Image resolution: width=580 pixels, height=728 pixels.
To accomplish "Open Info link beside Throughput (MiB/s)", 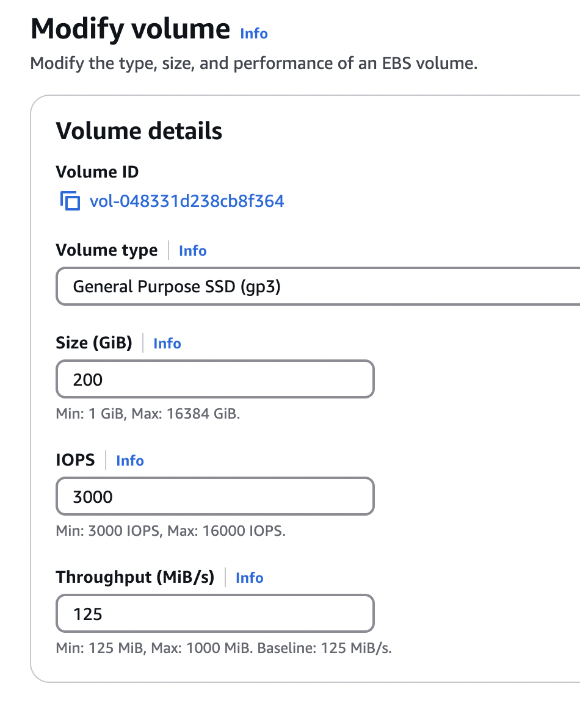I will point(249,578).
